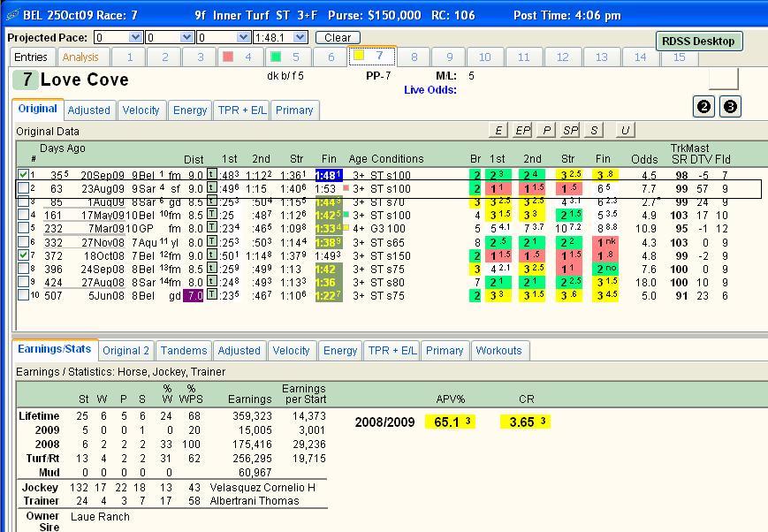
Task: Check the 23Aug09 pace line checkbox
Action: click(x=23, y=188)
